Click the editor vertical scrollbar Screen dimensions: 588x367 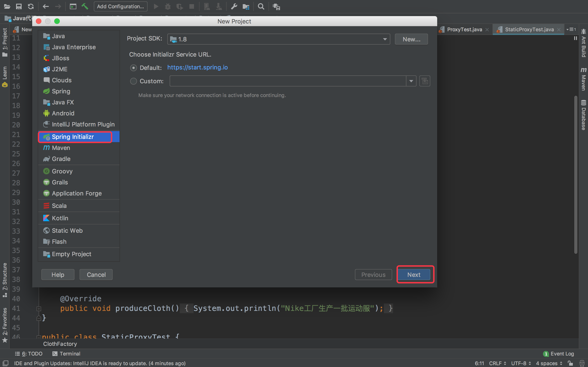tap(575, 175)
